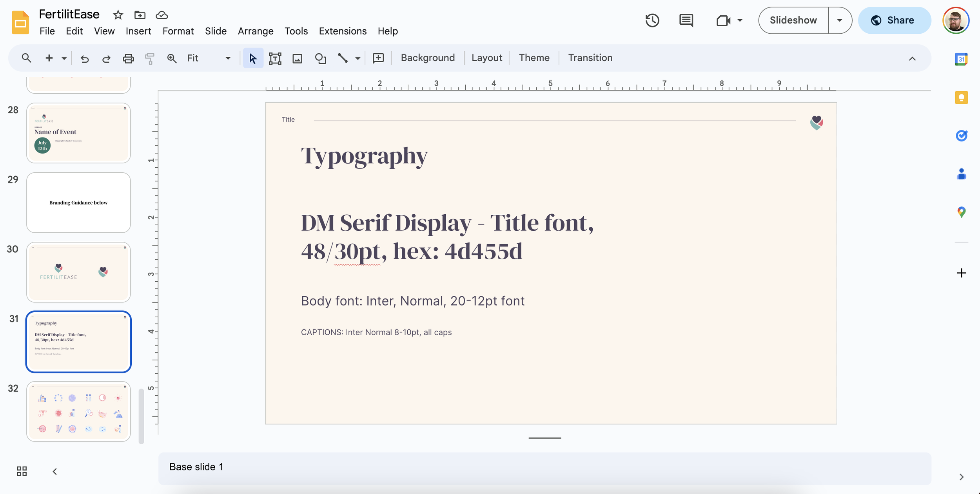This screenshot has height=494, width=980.
Task: Star the FertilitEase presentation
Action: tap(118, 15)
